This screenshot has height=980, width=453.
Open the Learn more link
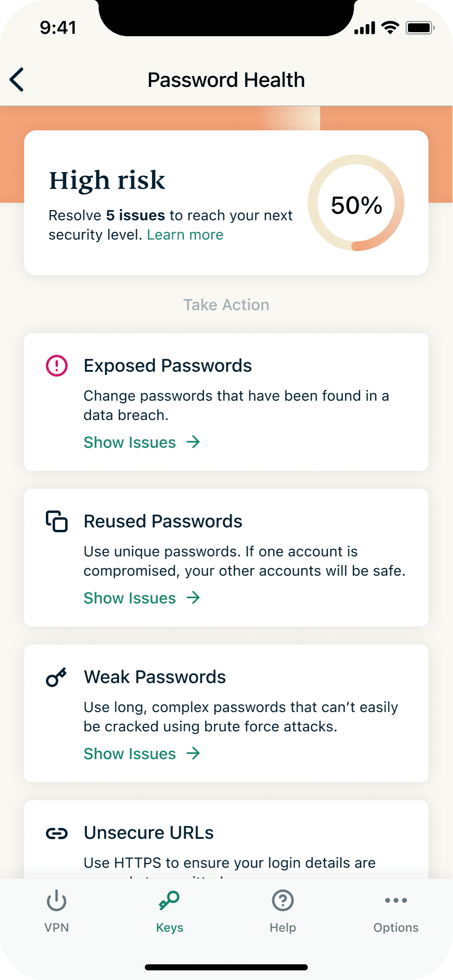point(185,235)
